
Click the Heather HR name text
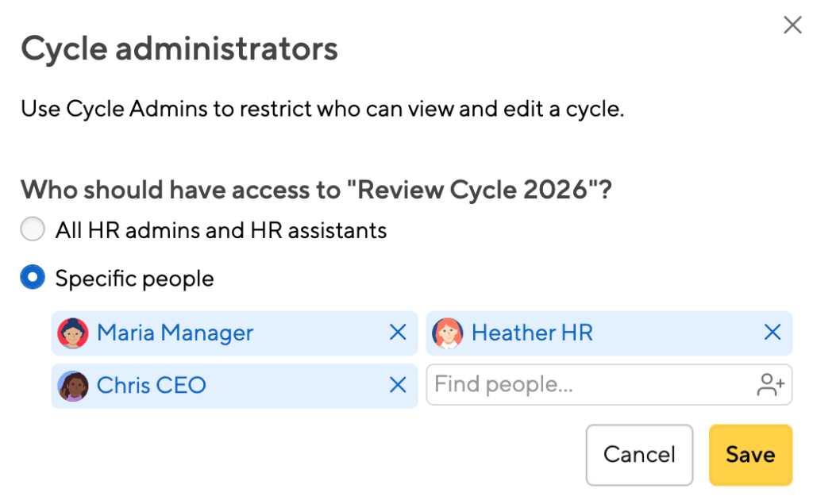[532, 333]
